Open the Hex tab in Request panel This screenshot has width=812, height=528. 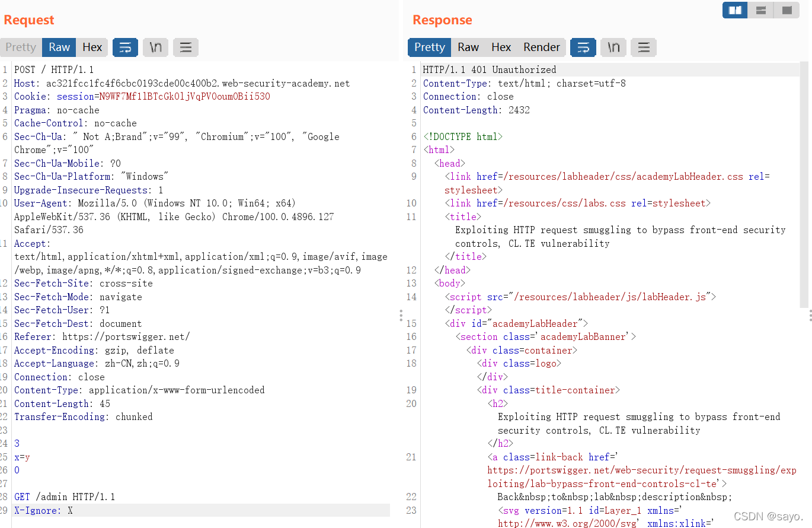coord(92,47)
